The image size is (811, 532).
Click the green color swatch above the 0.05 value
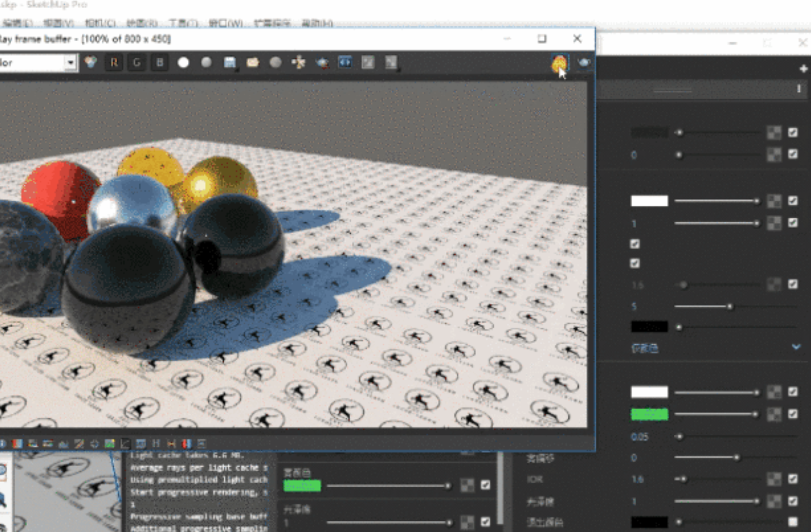tap(649, 414)
